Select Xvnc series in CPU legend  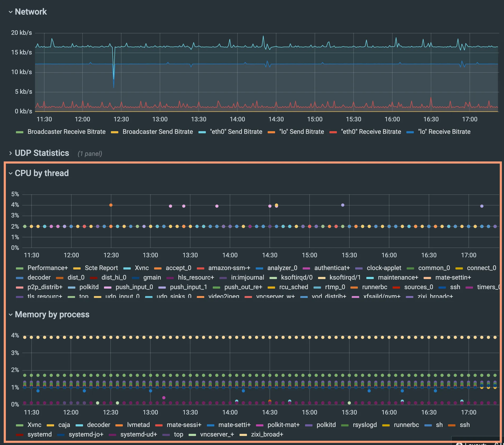point(142,268)
